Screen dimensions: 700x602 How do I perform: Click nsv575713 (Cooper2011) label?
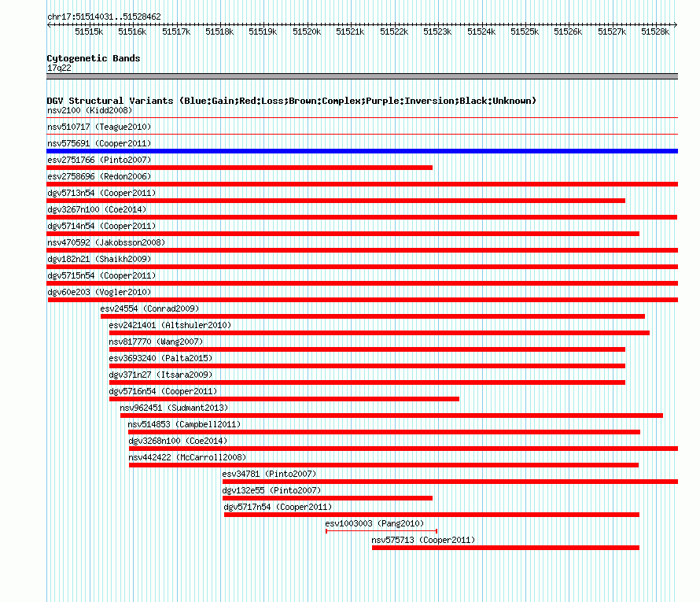423,540
